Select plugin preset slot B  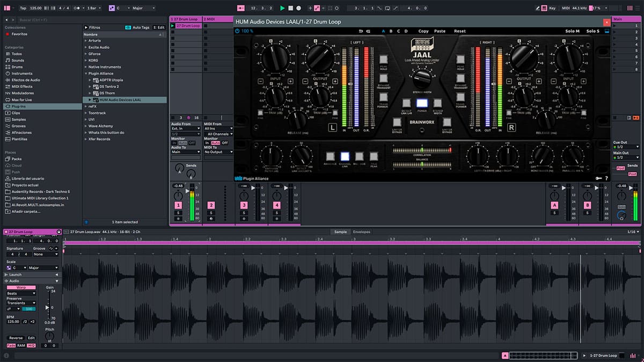[x=391, y=31]
